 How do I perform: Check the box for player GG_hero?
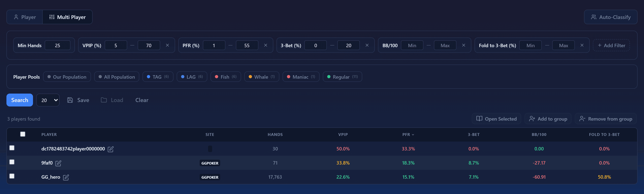[12, 176]
